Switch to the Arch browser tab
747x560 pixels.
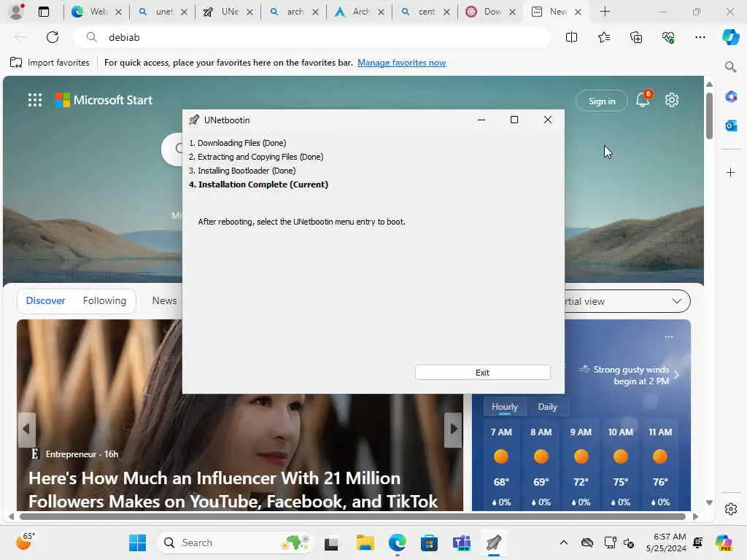pos(359,12)
